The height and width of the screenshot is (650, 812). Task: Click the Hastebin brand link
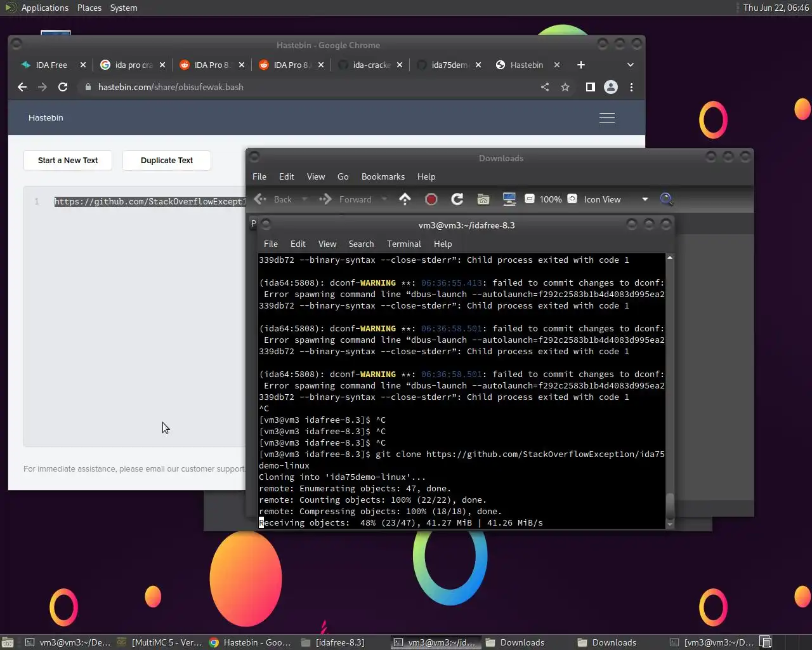(46, 118)
